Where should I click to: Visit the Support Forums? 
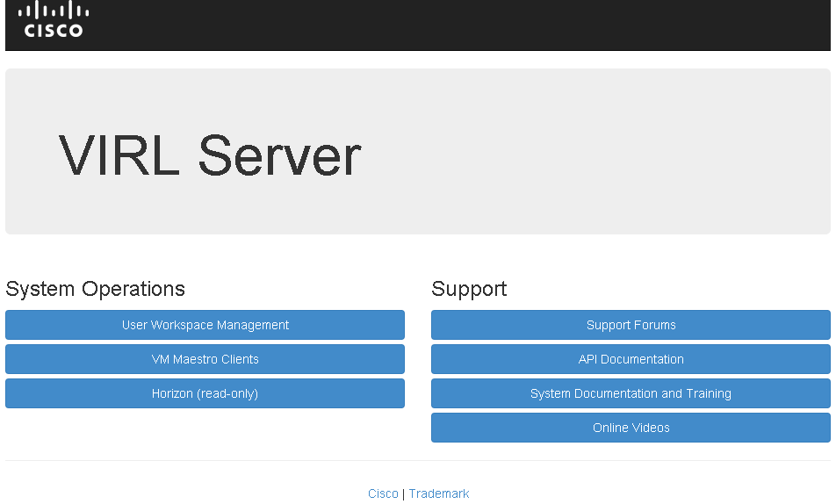[x=631, y=325]
